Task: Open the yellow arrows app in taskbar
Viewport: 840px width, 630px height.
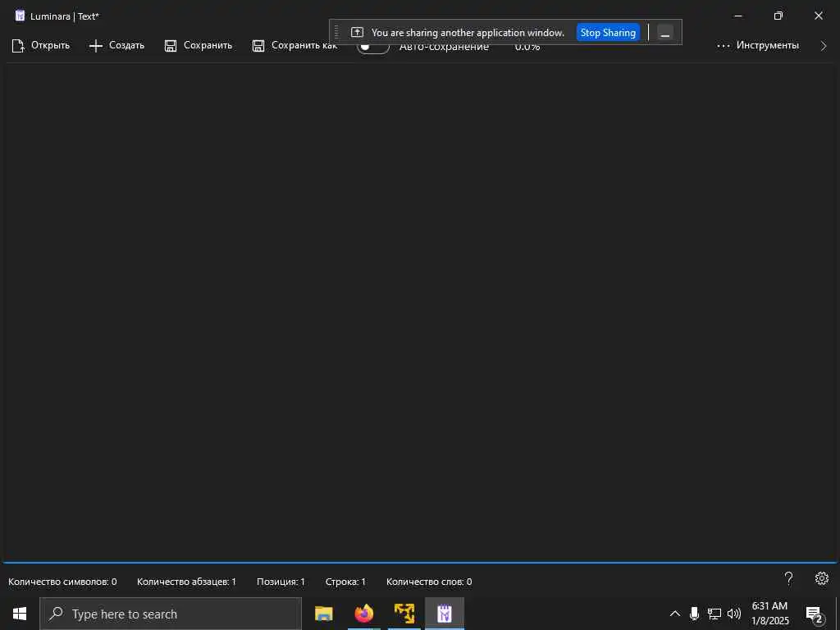Action: [404, 614]
